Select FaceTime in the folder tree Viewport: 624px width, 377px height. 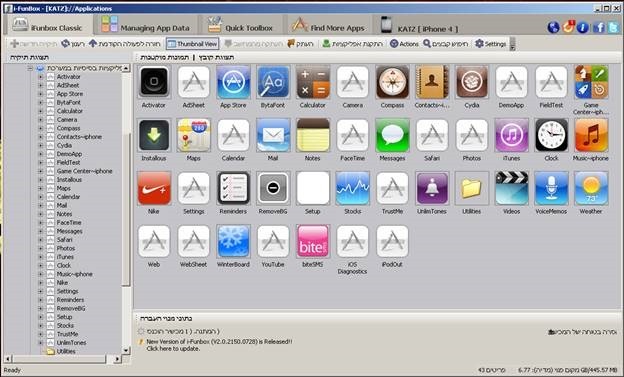(x=69, y=223)
